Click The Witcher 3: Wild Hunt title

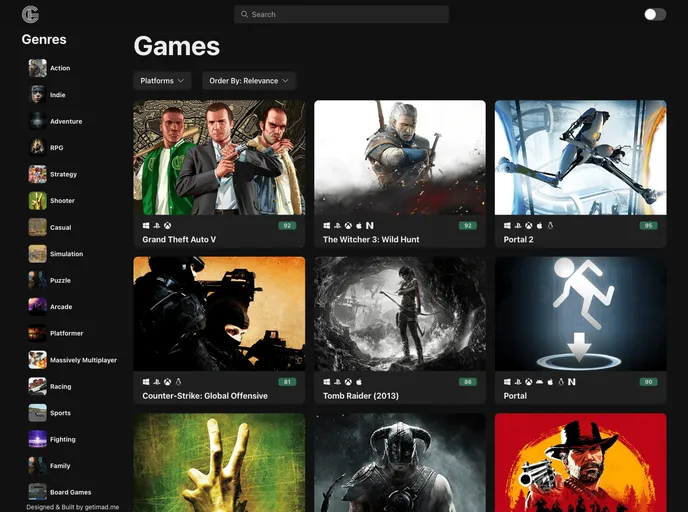[x=371, y=240]
